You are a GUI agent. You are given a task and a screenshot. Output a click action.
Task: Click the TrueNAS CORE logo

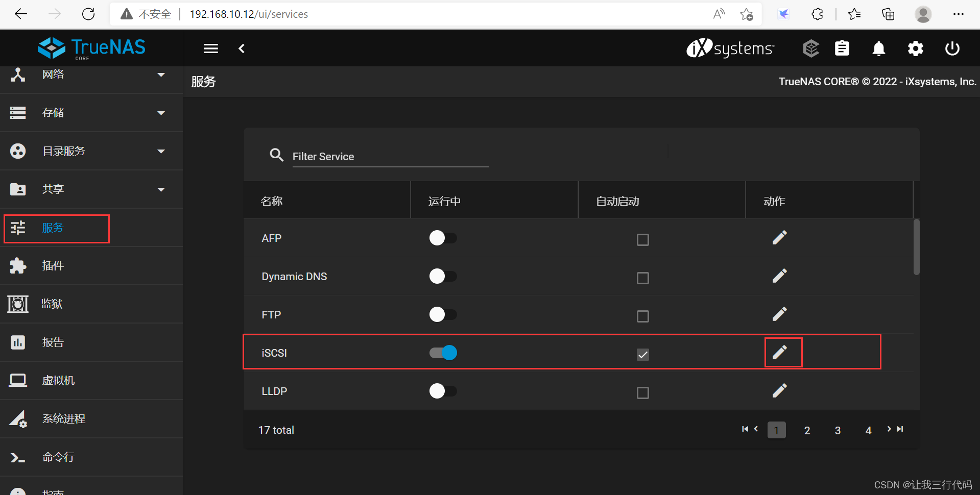[x=91, y=48]
